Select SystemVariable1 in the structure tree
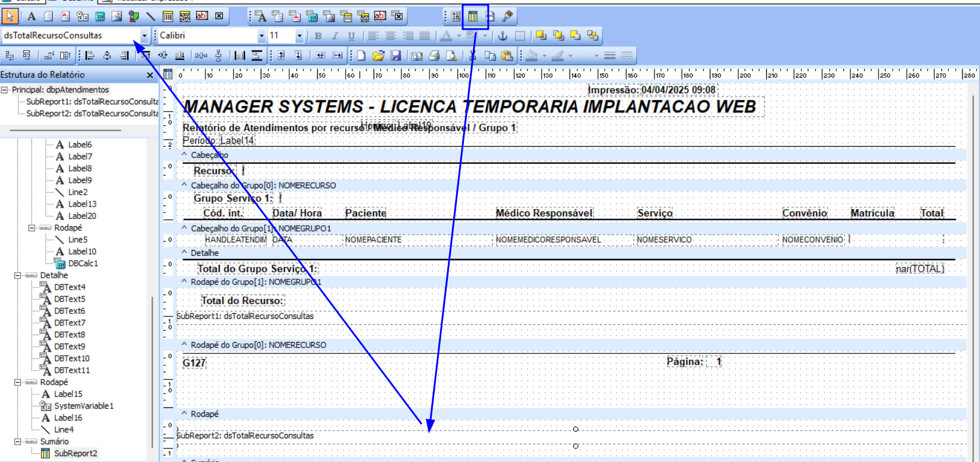The height and width of the screenshot is (462, 980). tap(84, 406)
